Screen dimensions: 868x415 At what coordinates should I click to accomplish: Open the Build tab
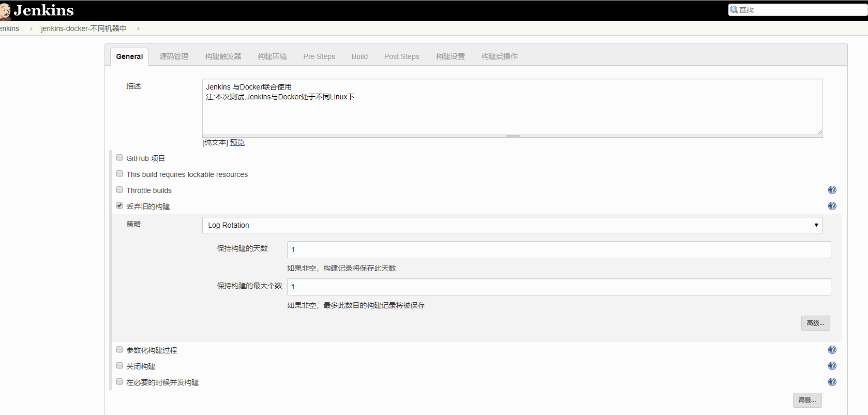pyautogui.click(x=360, y=56)
